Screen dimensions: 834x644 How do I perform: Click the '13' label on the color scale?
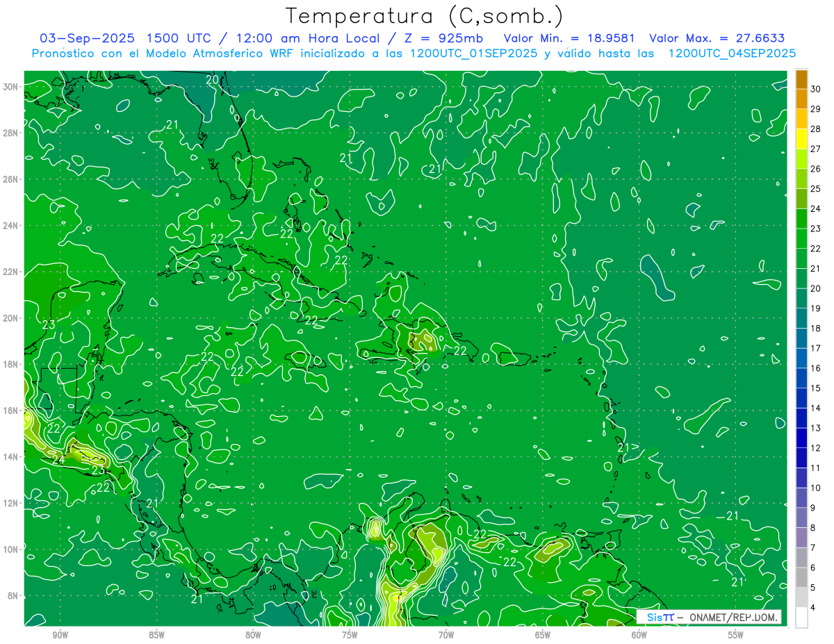816,428
